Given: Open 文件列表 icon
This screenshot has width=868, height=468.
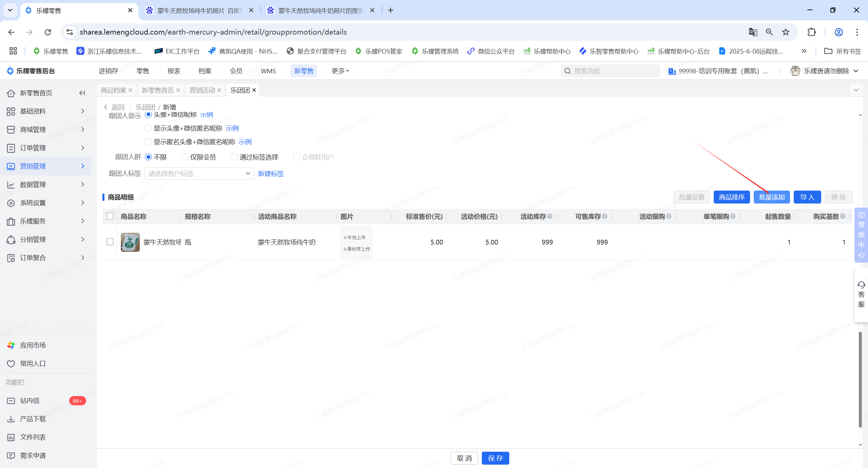Looking at the screenshot, I should 11,437.
